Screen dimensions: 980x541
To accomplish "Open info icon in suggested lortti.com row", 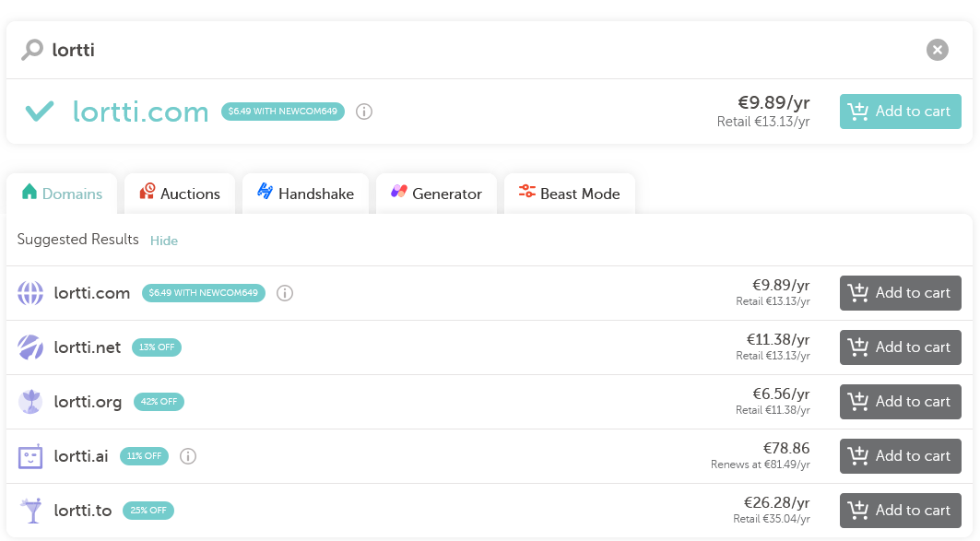I will click(284, 293).
